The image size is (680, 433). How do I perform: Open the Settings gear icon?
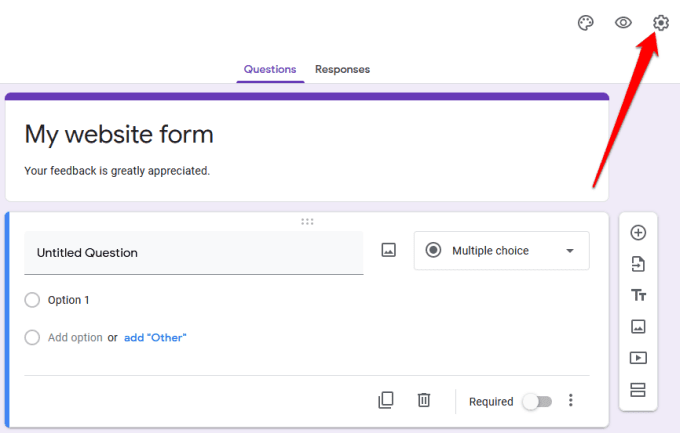pyautogui.click(x=660, y=22)
